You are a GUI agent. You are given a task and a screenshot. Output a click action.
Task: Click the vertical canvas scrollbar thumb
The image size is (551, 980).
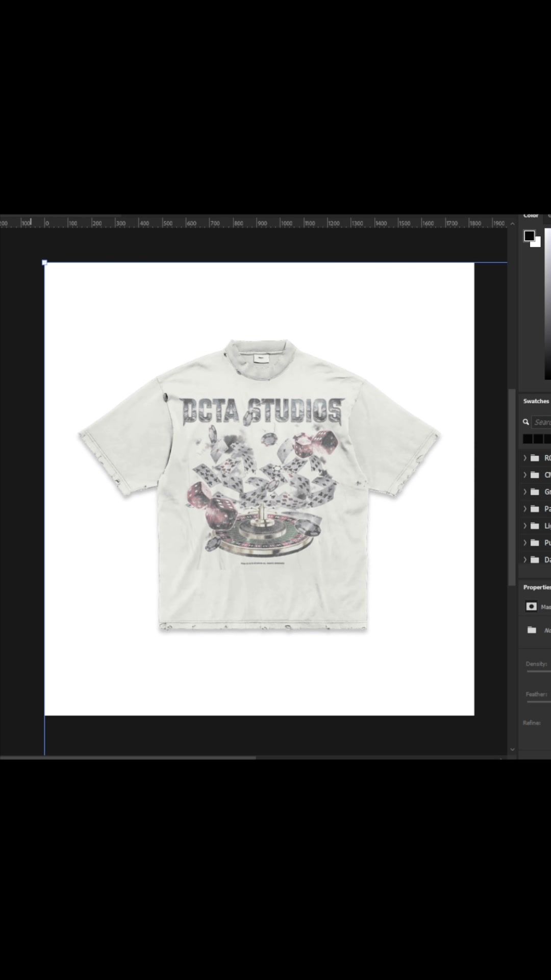tap(512, 487)
